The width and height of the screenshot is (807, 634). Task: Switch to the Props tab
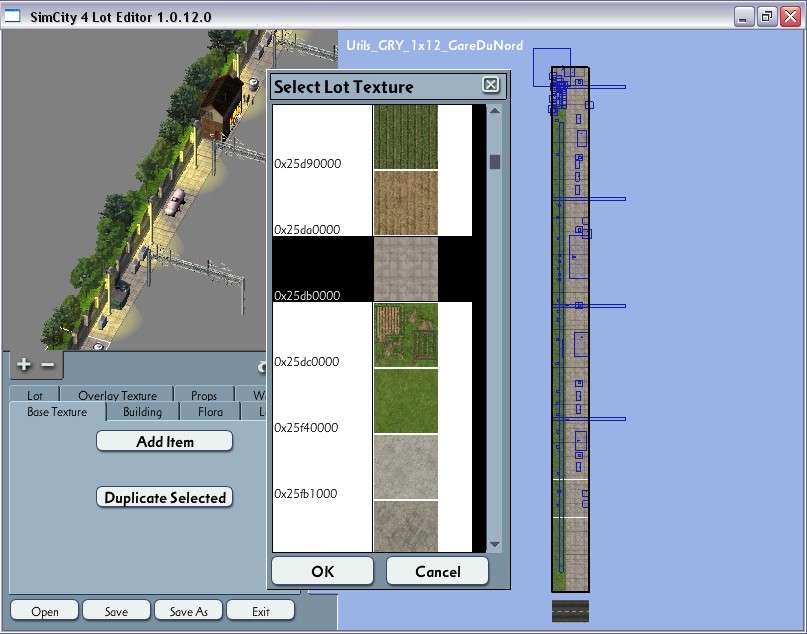point(204,395)
